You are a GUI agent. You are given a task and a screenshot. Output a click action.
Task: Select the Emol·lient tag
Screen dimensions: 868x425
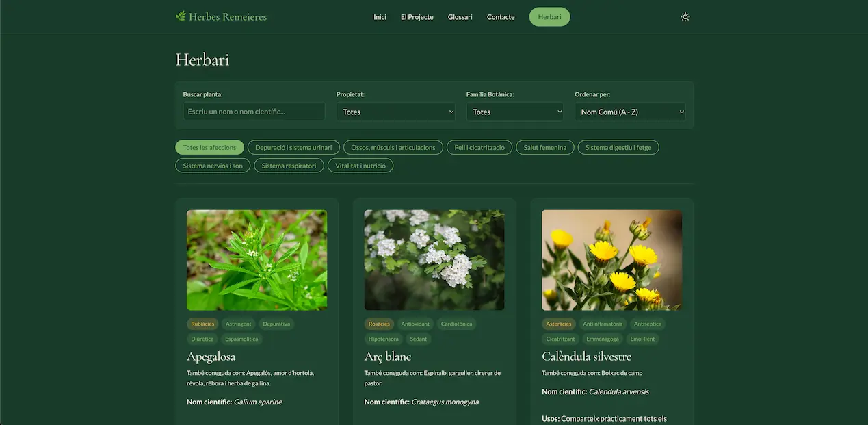(642, 339)
